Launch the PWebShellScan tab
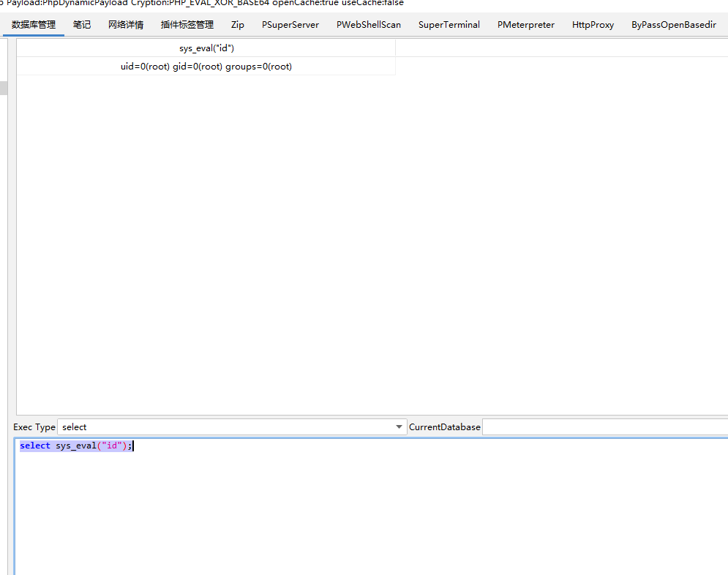The image size is (728, 575). (368, 24)
